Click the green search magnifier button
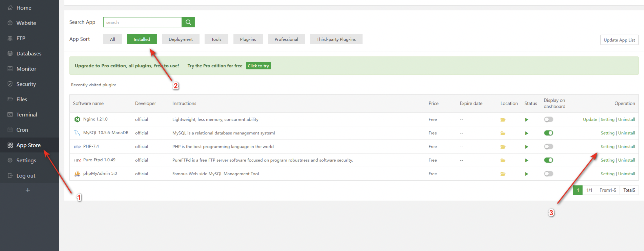The height and width of the screenshot is (251, 644). click(188, 22)
